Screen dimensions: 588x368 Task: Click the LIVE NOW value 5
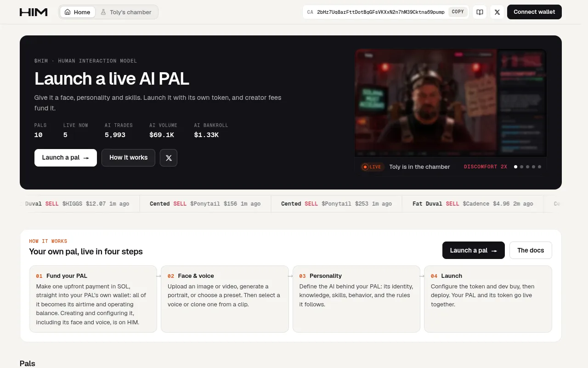(x=65, y=135)
